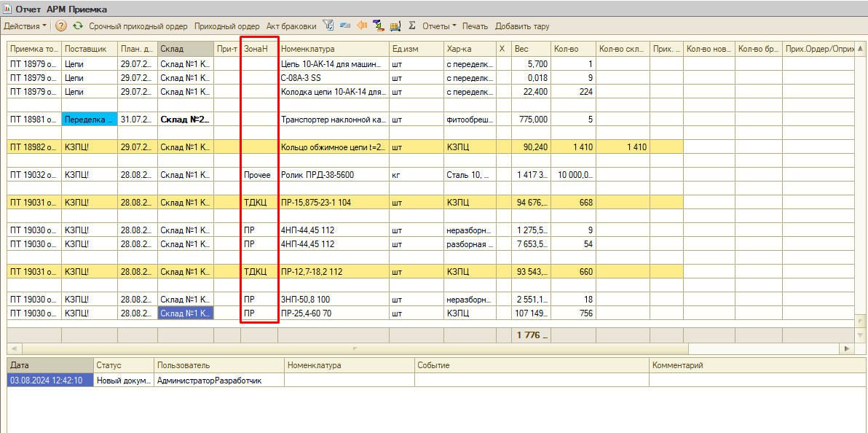Click Срочный приходный ордер button
The image size is (868, 433).
tap(138, 26)
